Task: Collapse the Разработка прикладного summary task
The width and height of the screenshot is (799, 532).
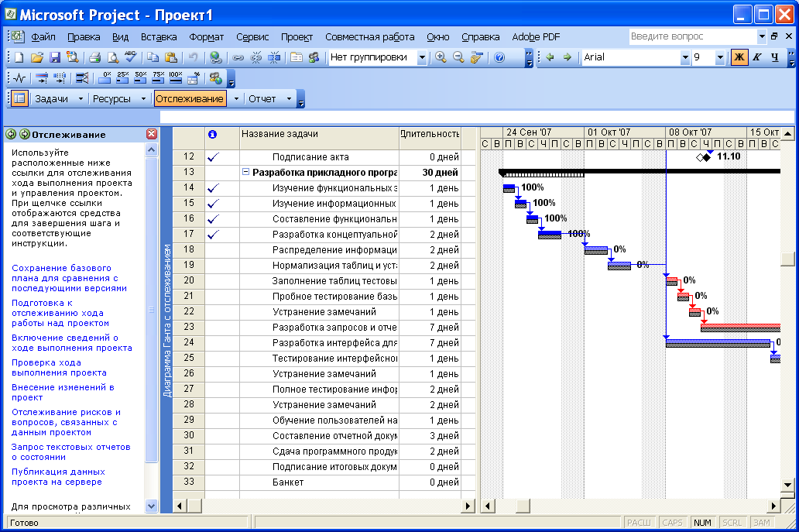Action: 245,172
